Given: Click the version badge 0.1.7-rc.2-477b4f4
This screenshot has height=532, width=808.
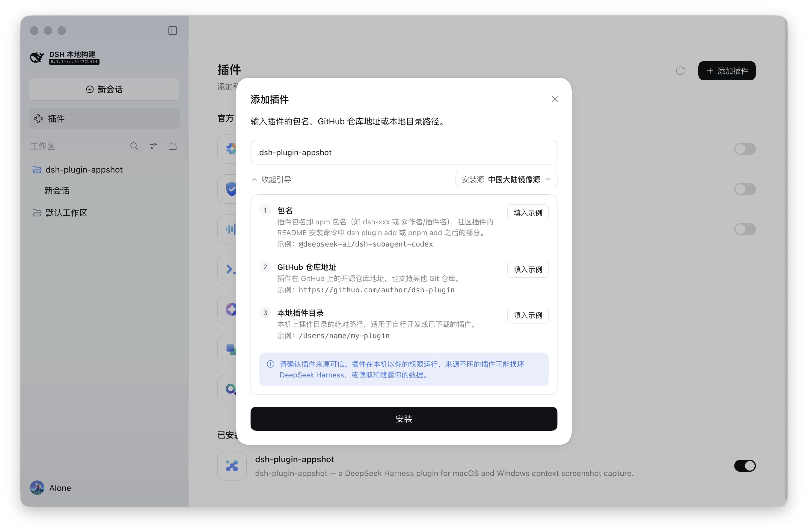Looking at the screenshot, I should tap(74, 62).
